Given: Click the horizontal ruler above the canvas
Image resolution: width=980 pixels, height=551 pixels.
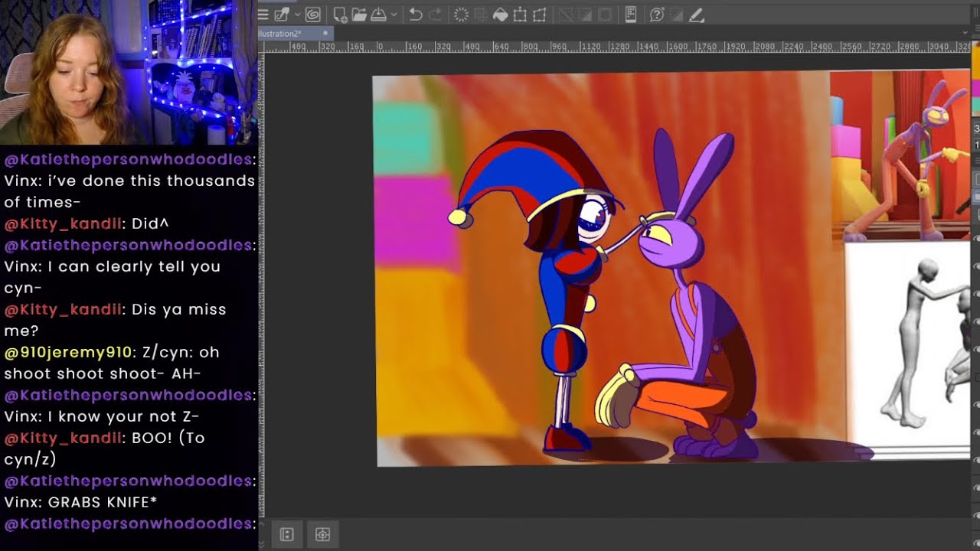Looking at the screenshot, I should coord(616,47).
